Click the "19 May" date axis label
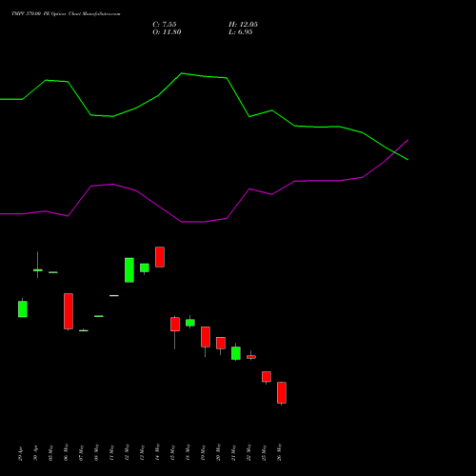Image resolution: width=476 pixels, height=476 pixels. pos(203,453)
